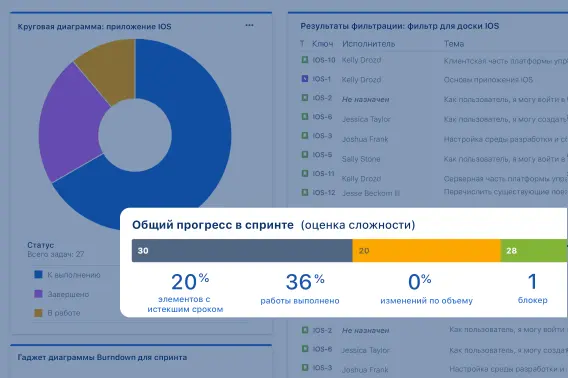Click the gray progress bar segment '30'
This screenshot has width=568, height=378.
[242, 250]
